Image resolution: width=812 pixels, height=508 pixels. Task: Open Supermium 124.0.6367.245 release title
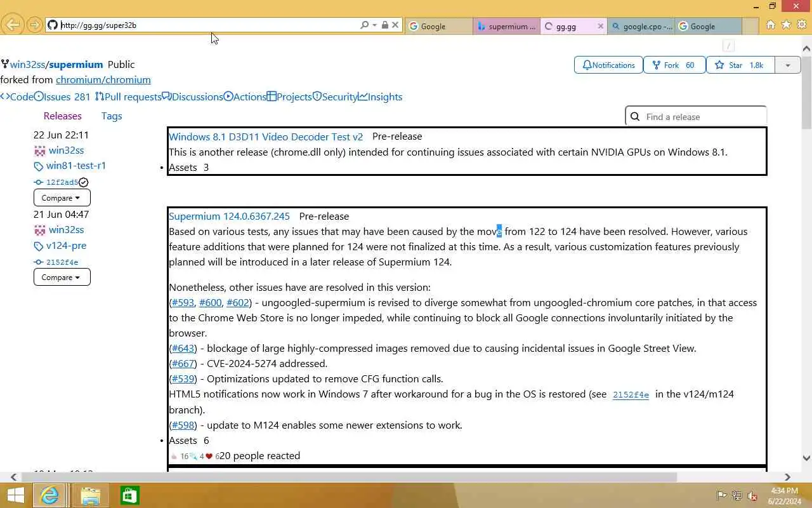(x=229, y=217)
